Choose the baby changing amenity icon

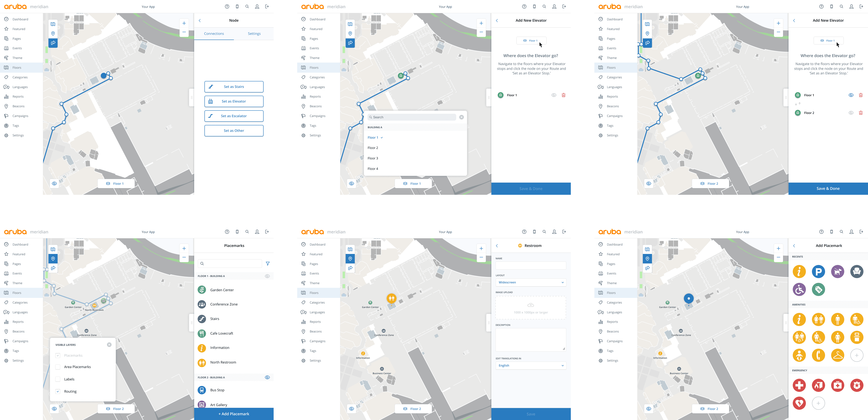[799, 355]
